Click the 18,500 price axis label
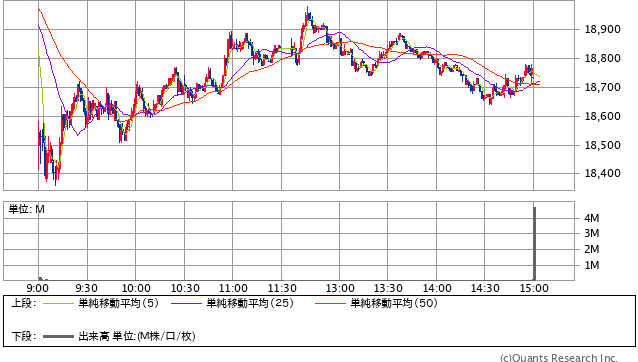The image size is (638, 362). (x=603, y=145)
